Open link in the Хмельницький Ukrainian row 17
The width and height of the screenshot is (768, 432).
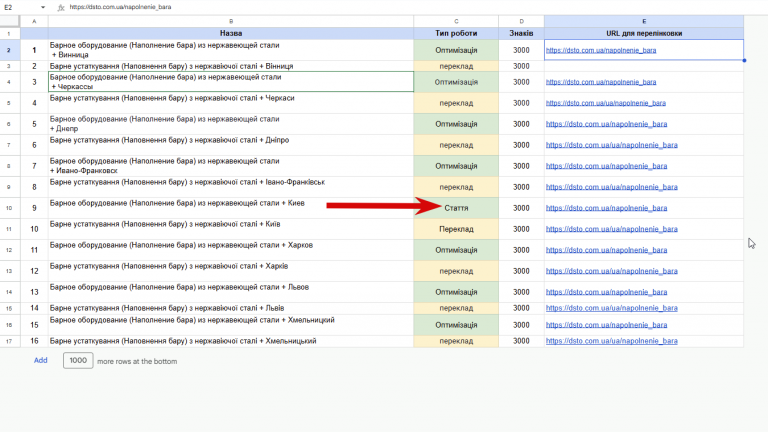coord(612,341)
